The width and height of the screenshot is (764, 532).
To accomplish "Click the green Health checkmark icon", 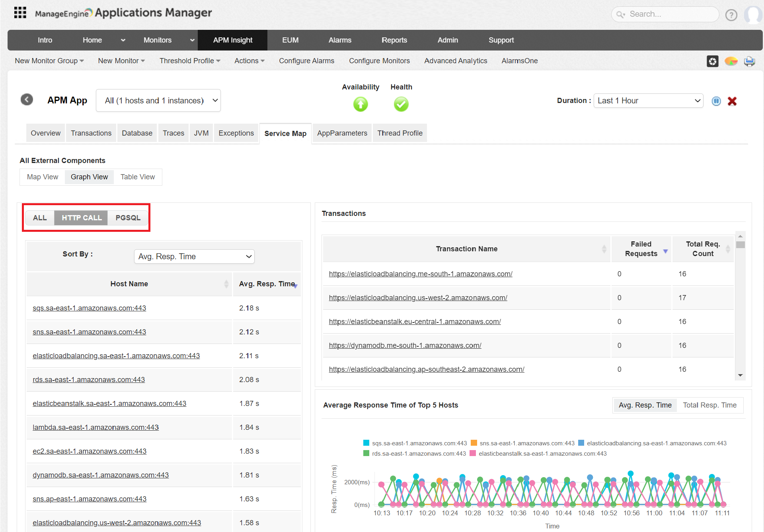I will coord(401,104).
